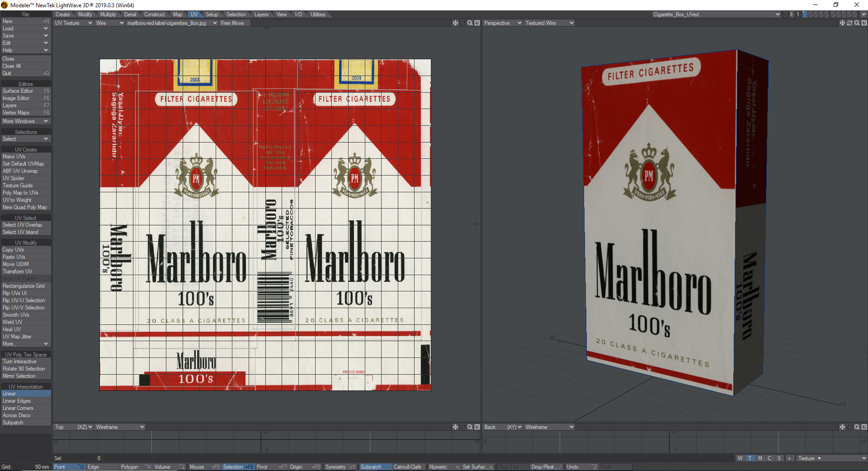Click Weld UV
This screenshot has height=471, width=868.
[26, 322]
